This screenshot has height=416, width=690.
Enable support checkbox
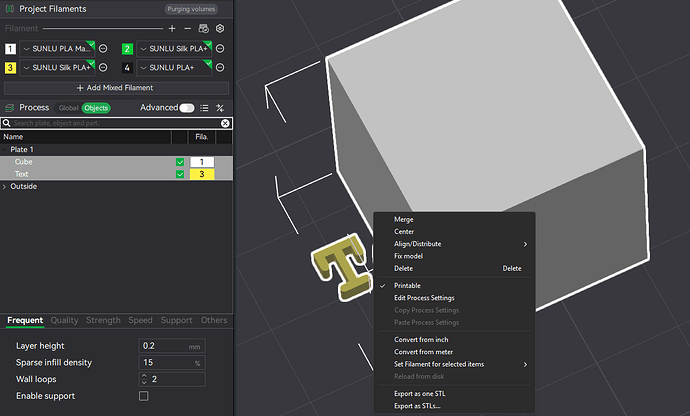143,396
